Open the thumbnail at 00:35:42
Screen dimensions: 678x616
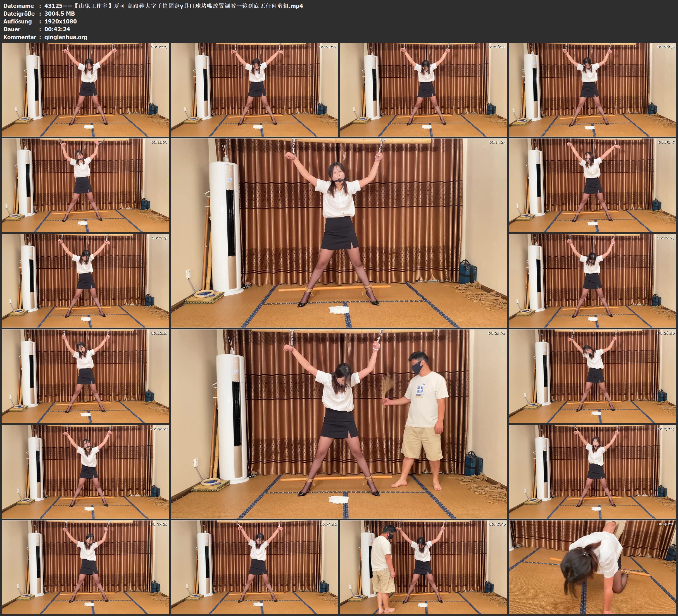(x=254, y=567)
